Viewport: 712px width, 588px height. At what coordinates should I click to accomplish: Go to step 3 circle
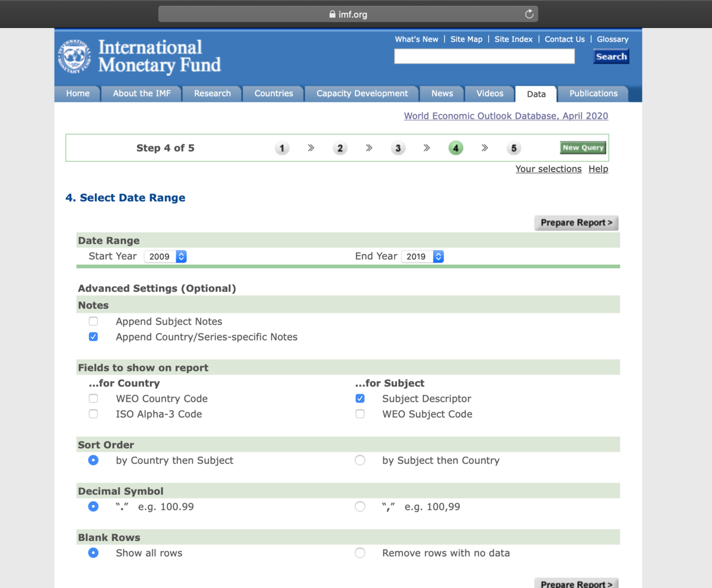pos(398,148)
